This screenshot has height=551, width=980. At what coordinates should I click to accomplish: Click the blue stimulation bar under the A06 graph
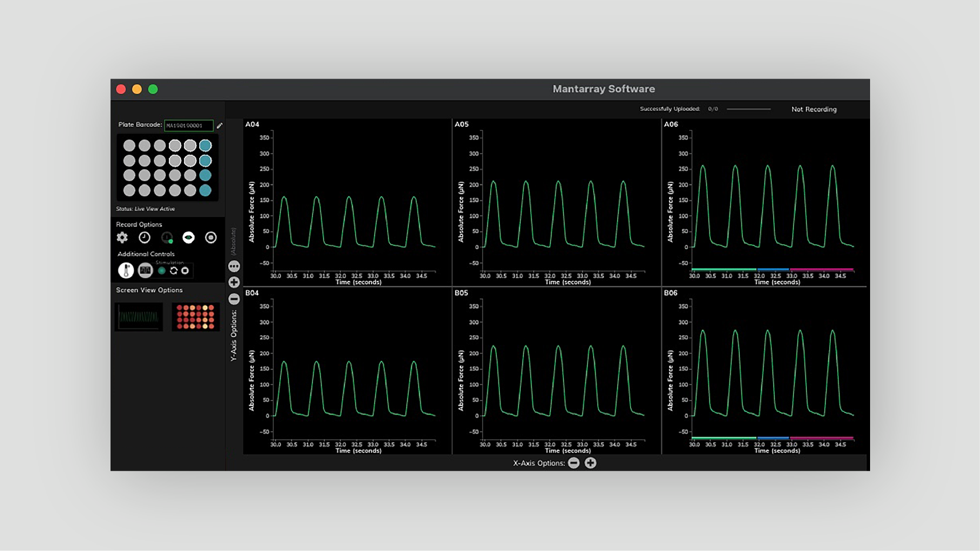[x=773, y=270]
